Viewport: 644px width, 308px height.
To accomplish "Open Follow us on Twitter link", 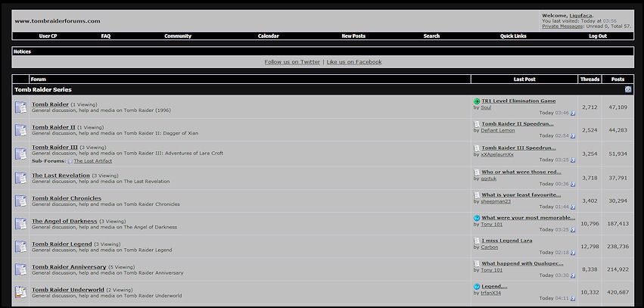I will [x=292, y=62].
